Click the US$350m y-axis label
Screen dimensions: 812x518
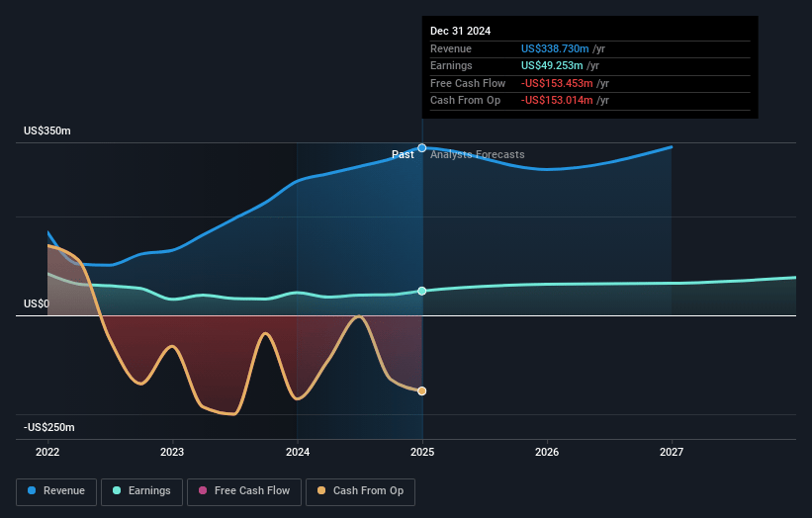coord(47,130)
